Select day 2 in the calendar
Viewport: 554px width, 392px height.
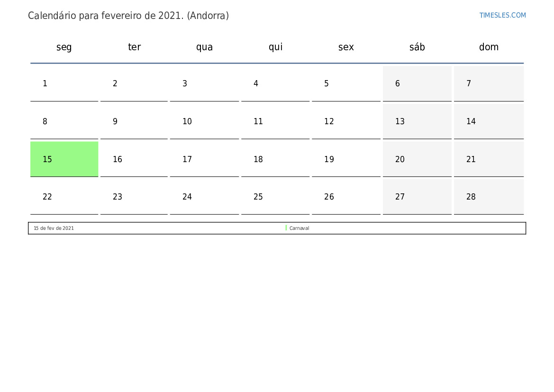click(x=134, y=84)
